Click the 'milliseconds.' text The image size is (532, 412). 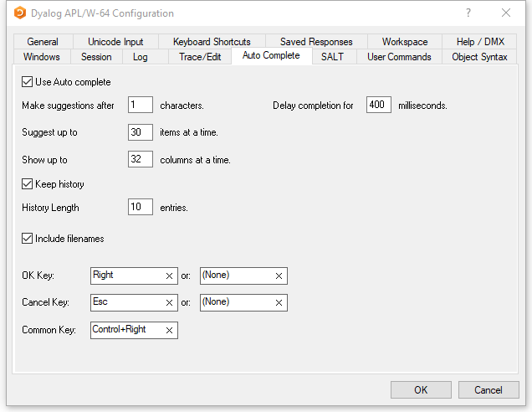point(422,106)
